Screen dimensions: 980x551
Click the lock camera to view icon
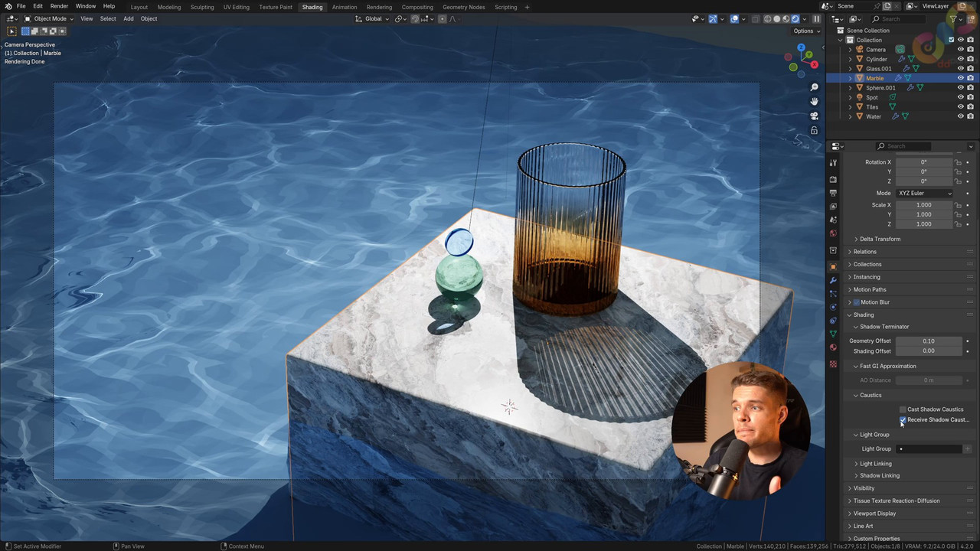click(815, 130)
